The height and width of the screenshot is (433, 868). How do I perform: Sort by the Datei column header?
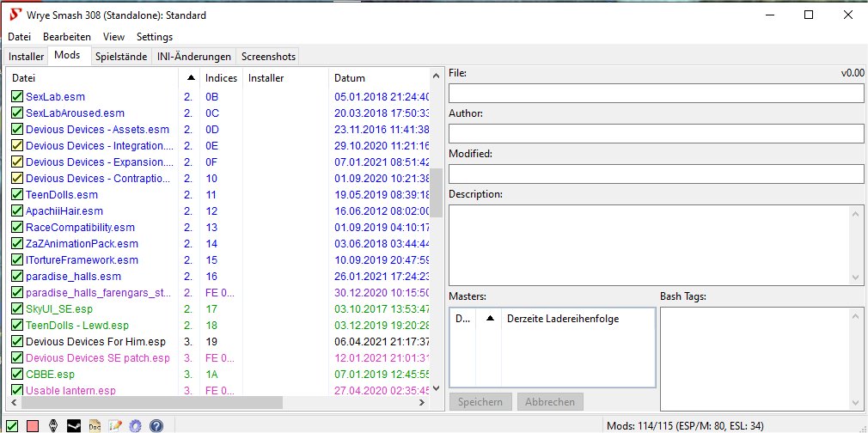tap(93, 78)
